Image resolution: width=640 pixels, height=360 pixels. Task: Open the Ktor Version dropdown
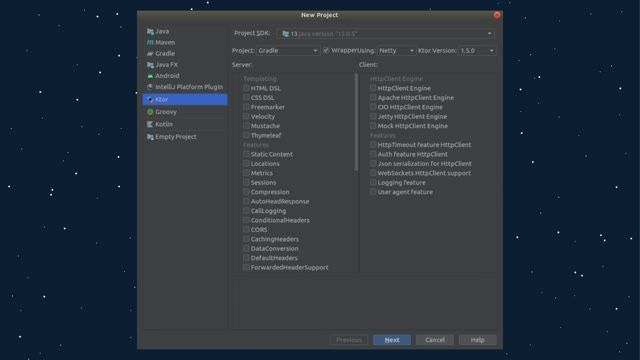pyautogui.click(x=477, y=51)
